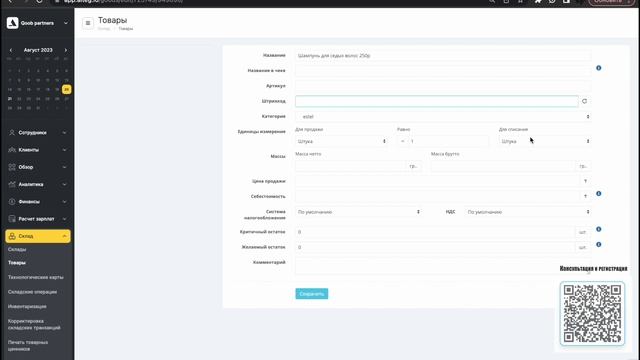This screenshot has width=640, height=360.
Task: Click the Обзор sidebar icon
Action: tap(12, 167)
